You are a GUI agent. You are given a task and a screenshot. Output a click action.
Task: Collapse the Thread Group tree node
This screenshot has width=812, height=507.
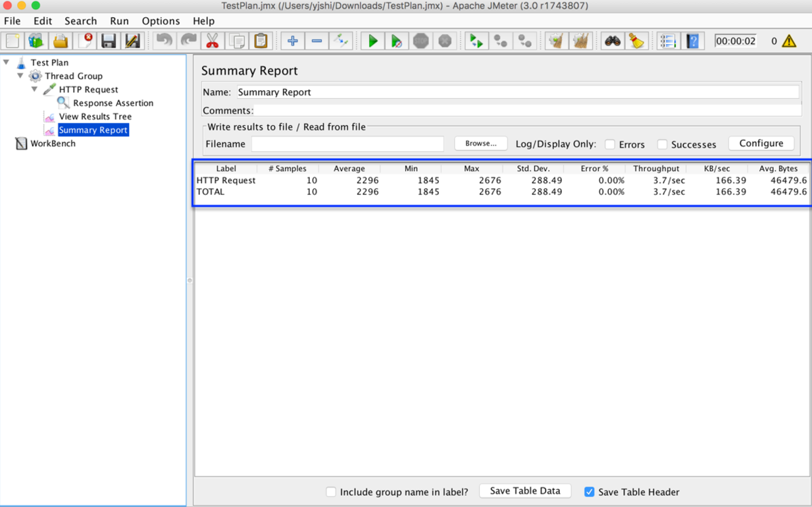[20, 76]
